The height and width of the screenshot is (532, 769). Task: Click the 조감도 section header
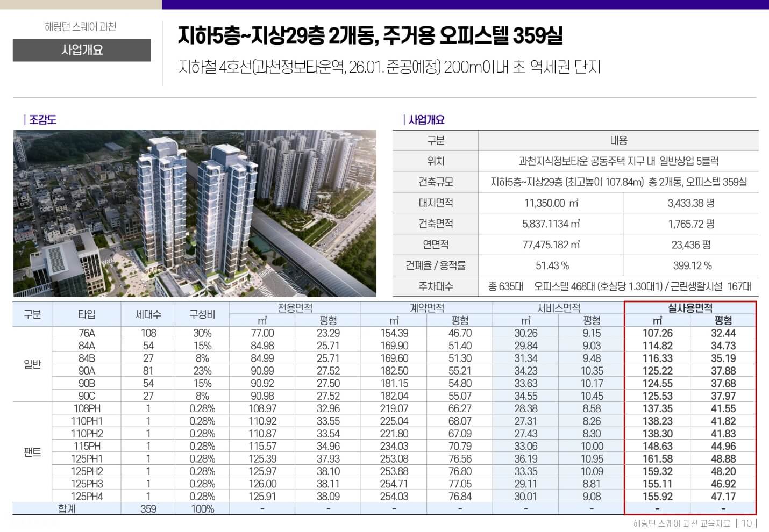(43, 119)
